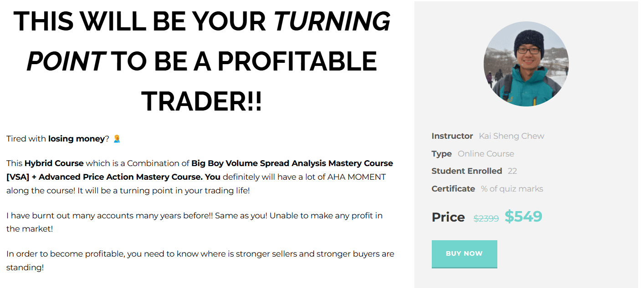Image resolution: width=644 pixels, height=288 pixels.
Task: Click the bold "losing money" phrase
Action: [x=77, y=139]
